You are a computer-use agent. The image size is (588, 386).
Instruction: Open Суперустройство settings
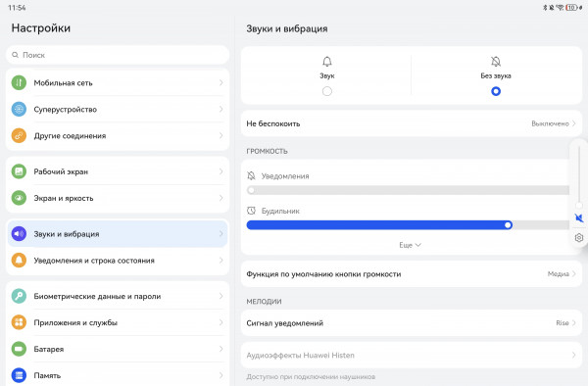(x=118, y=109)
